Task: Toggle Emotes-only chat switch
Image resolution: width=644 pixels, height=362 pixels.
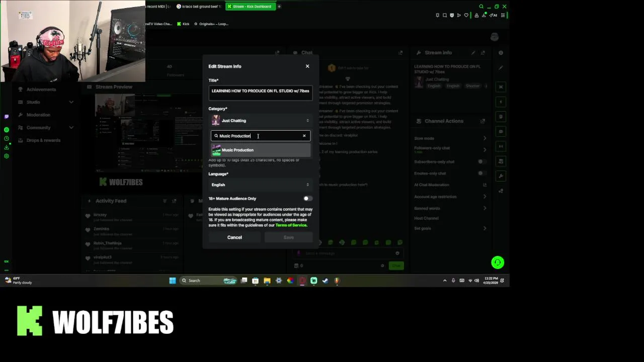Action: (481, 173)
